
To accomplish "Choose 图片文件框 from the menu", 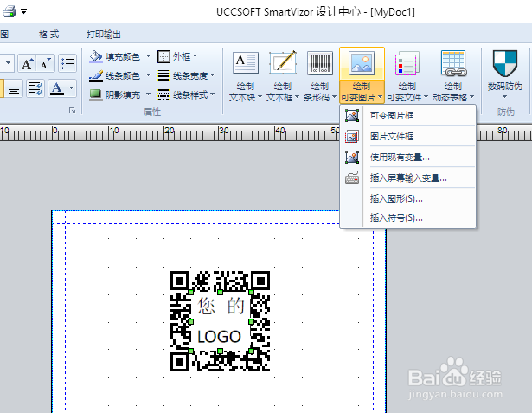I will click(407, 137).
